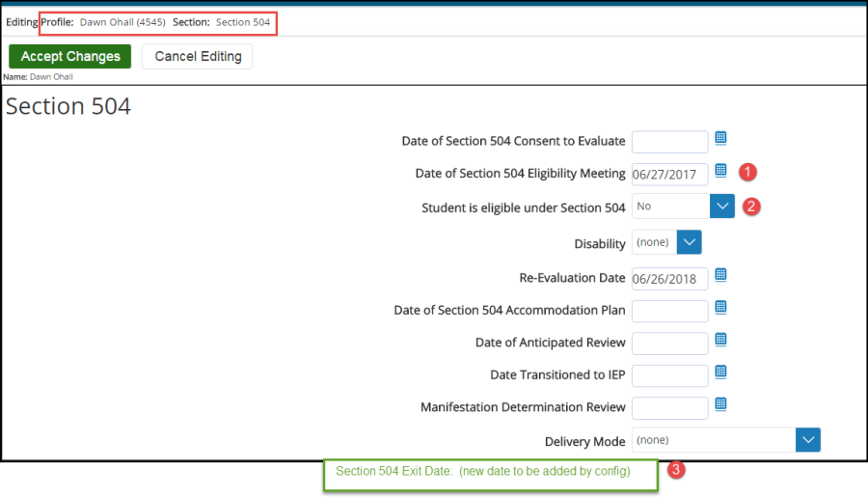Click the Re-Evaluation Date field with 06/26/2018

click(x=669, y=279)
